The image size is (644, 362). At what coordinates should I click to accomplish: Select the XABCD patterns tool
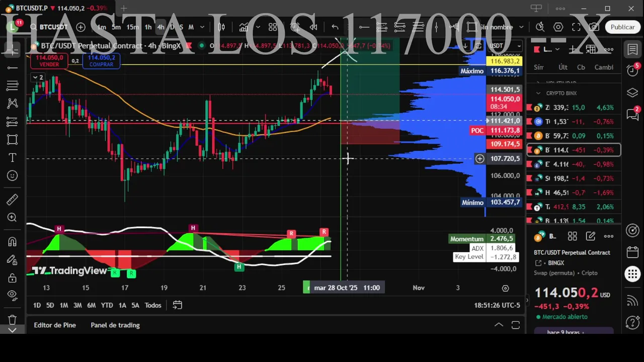pos(13,104)
